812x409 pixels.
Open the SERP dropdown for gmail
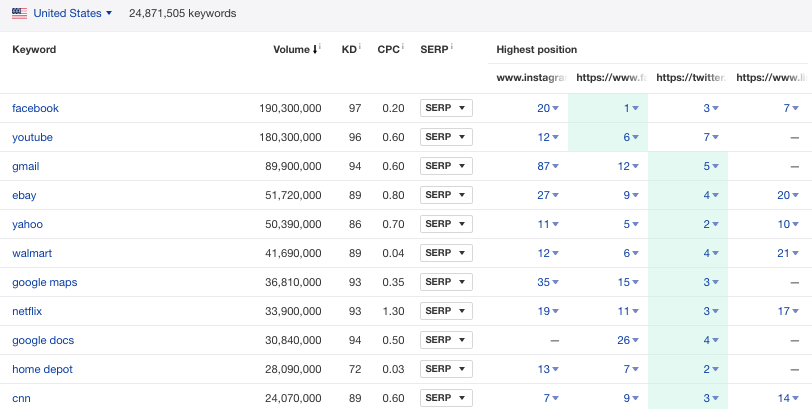pos(446,166)
